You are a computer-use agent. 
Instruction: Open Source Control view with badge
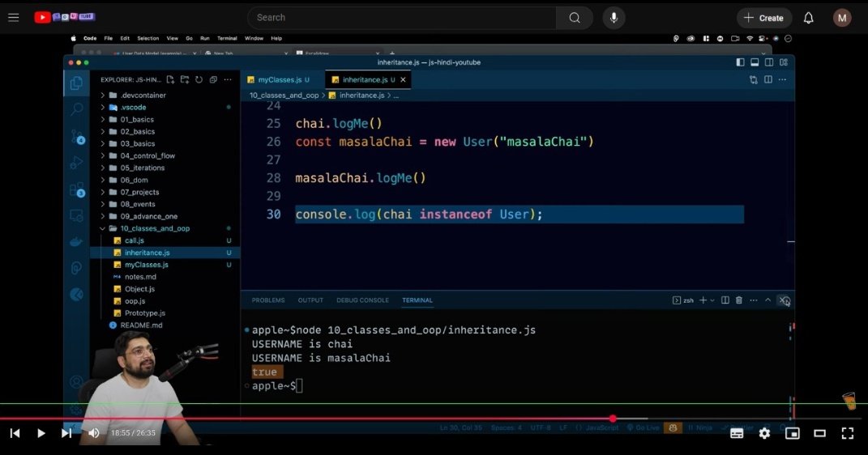[77, 137]
